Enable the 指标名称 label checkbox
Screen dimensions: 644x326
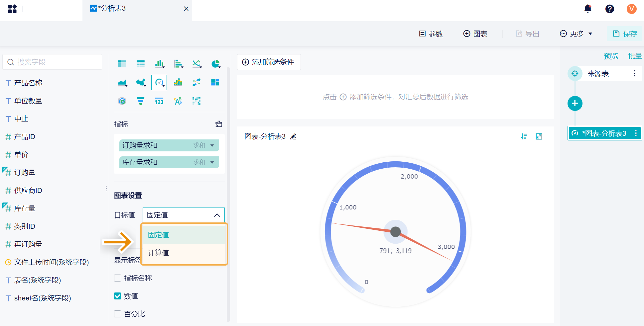pos(117,278)
